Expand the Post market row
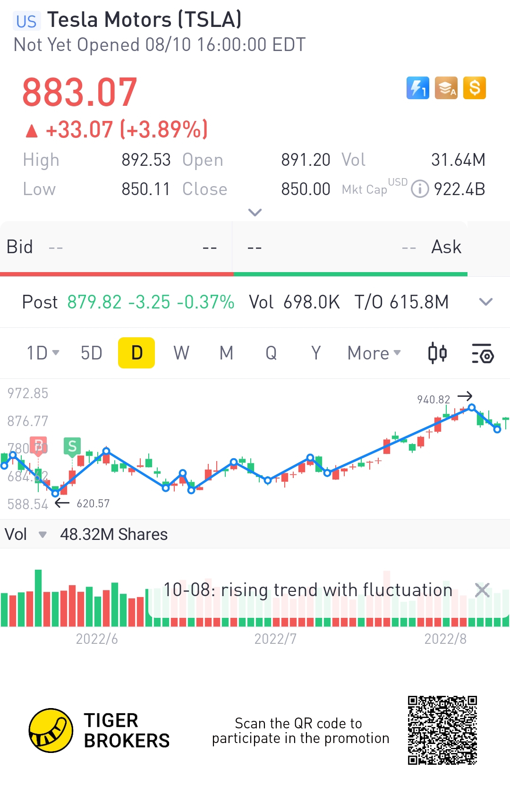The image size is (510, 812). [x=485, y=302]
